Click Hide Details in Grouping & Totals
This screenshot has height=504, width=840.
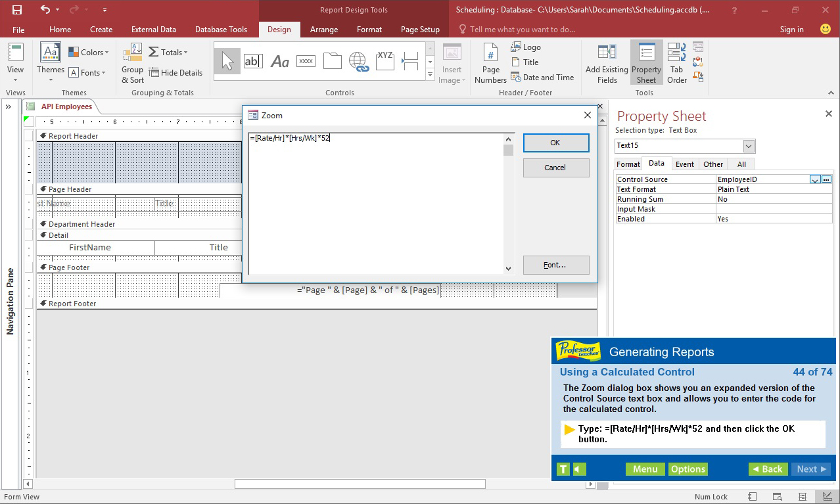pyautogui.click(x=176, y=72)
